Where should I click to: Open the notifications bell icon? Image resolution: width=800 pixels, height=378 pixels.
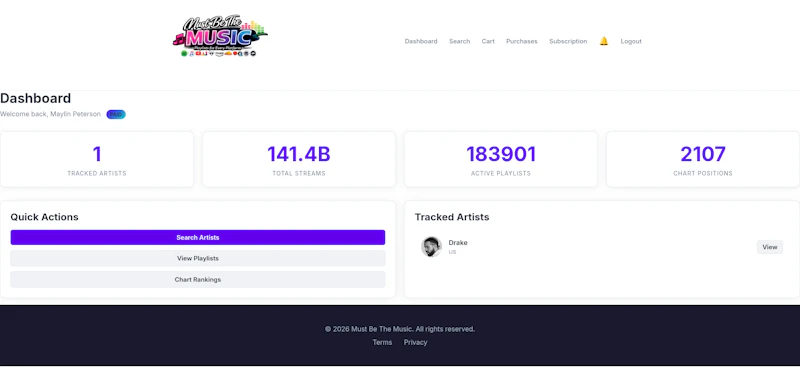pos(604,41)
